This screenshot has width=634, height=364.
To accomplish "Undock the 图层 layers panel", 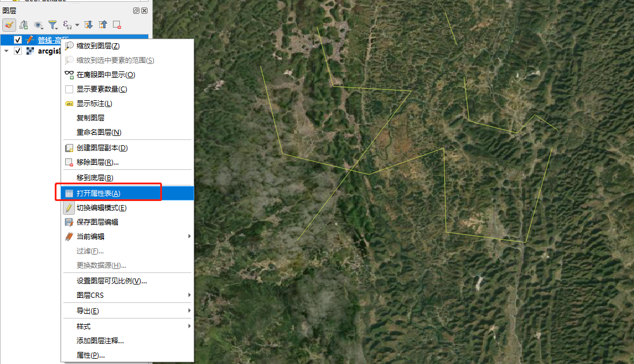I will 136,10.
